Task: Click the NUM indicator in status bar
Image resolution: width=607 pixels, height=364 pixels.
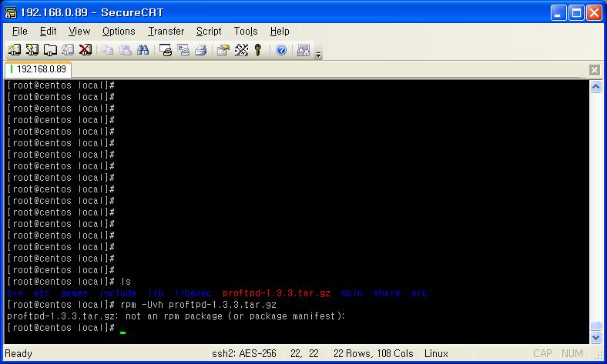Action: (572, 353)
